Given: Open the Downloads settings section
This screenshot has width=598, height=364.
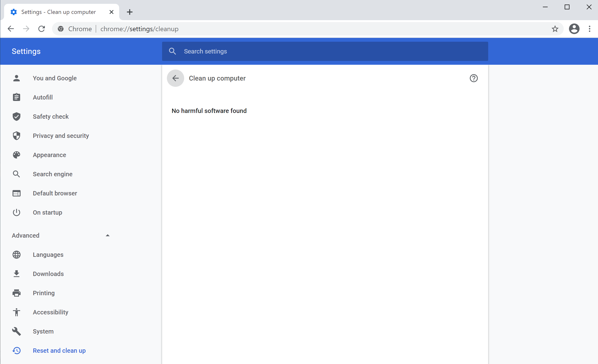Looking at the screenshot, I should point(16,274).
